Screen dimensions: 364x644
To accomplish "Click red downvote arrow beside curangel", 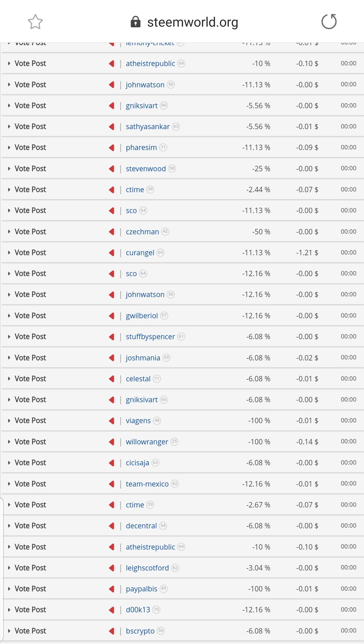I will click(112, 253).
